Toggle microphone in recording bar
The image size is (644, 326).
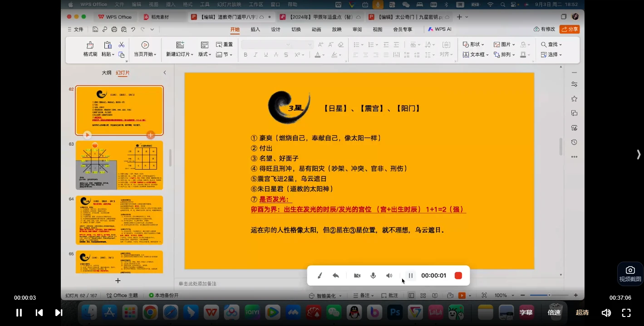pyautogui.click(x=373, y=276)
